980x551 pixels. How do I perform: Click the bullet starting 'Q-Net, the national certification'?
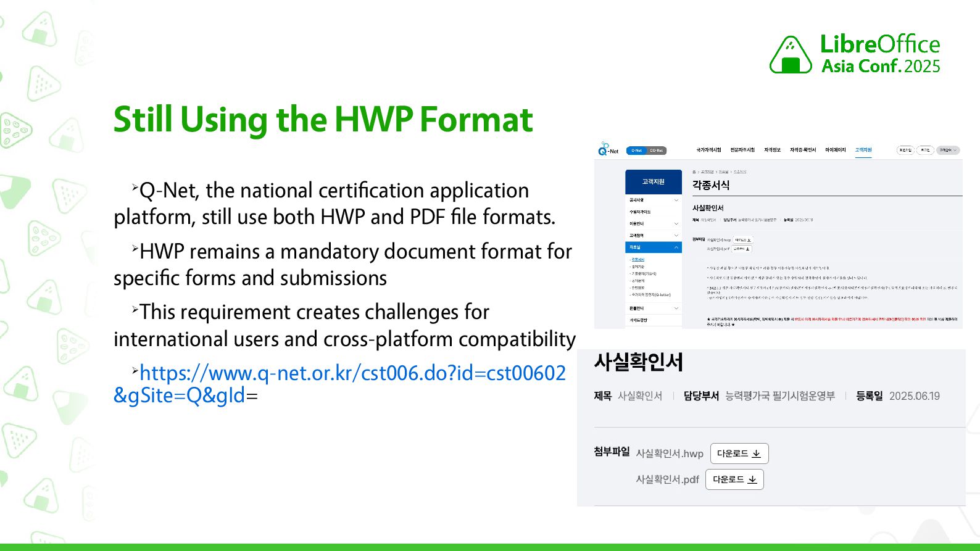pyautogui.click(x=334, y=204)
